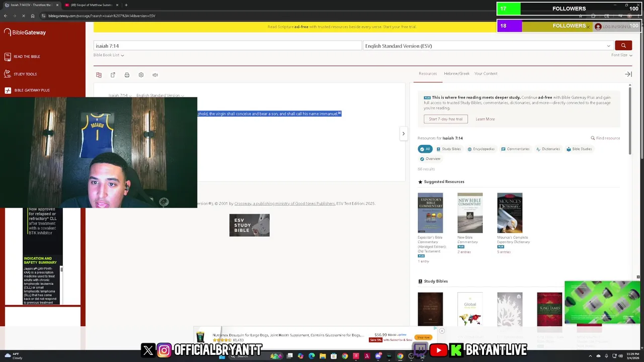Switch to the Your Content tab

pos(486,73)
